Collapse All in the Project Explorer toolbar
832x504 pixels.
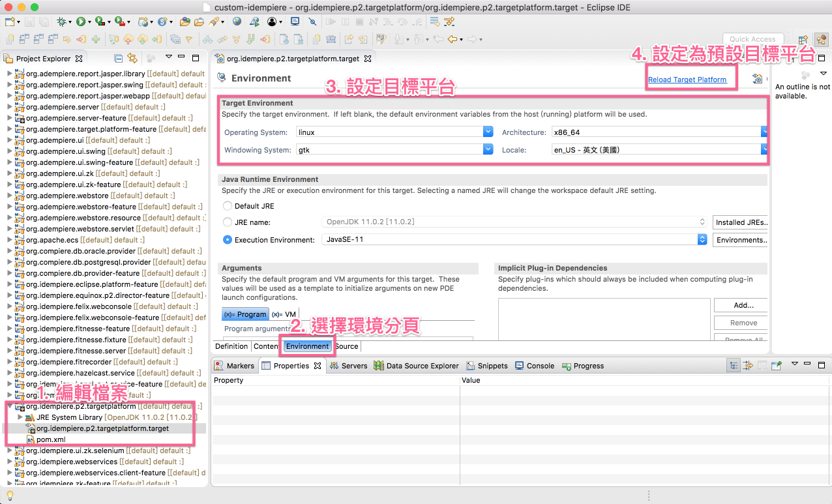coord(119,58)
